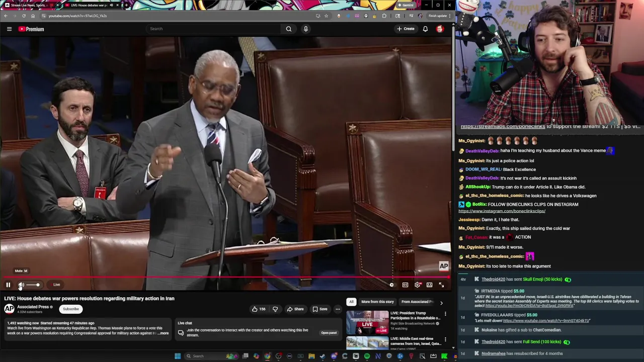Search with your voice microphone icon
644x362 pixels.
click(x=305, y=29)
